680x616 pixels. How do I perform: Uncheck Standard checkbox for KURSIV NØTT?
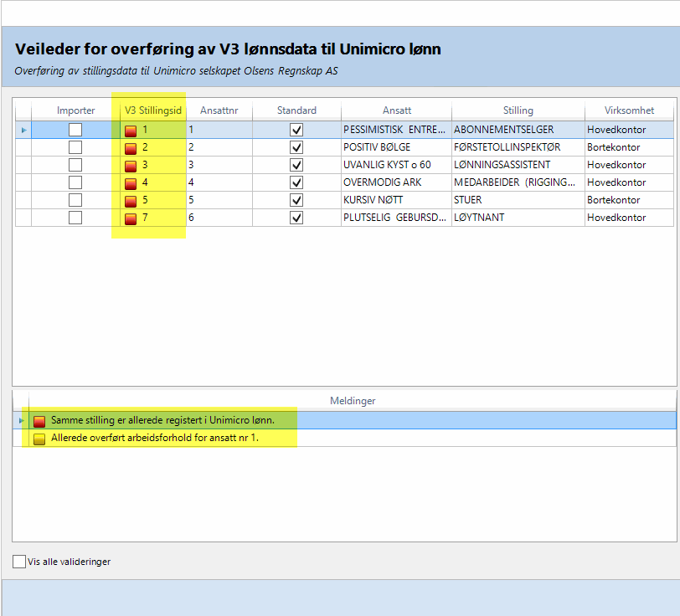pos(296,200)
